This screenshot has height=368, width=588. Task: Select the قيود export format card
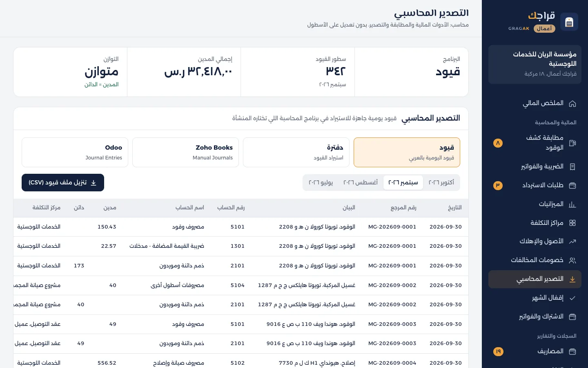(407, 153)
